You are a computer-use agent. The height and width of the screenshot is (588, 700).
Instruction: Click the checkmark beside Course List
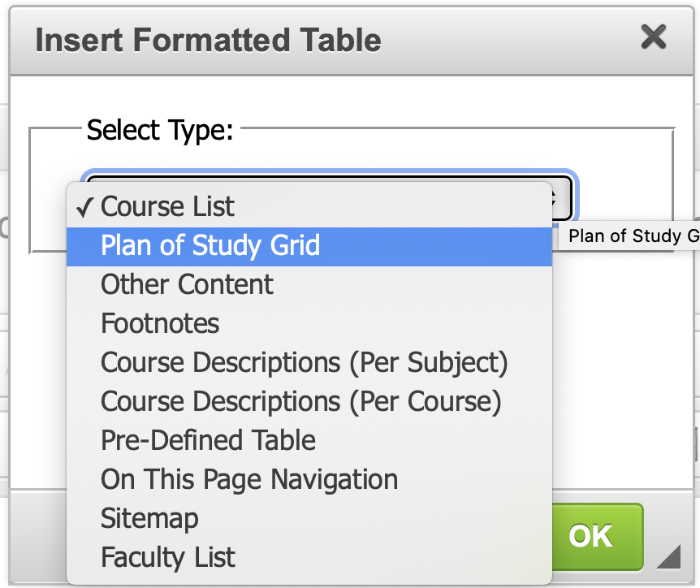click(85, 207)
